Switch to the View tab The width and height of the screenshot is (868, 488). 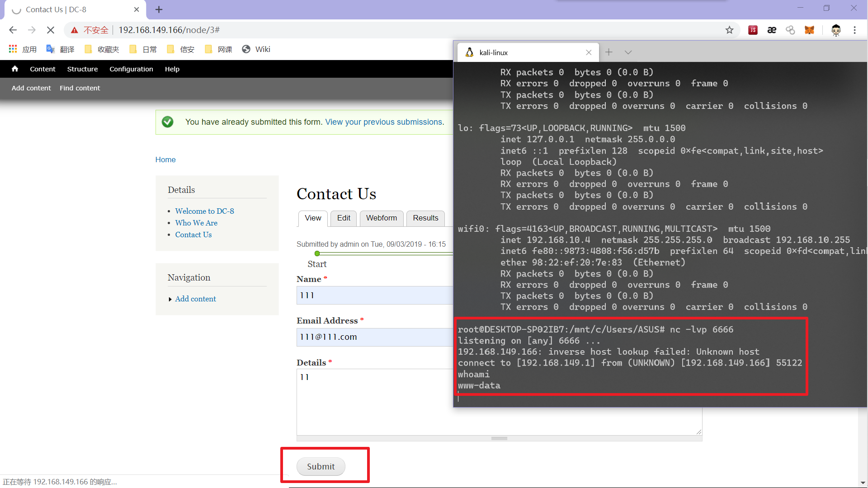(313, 218)
